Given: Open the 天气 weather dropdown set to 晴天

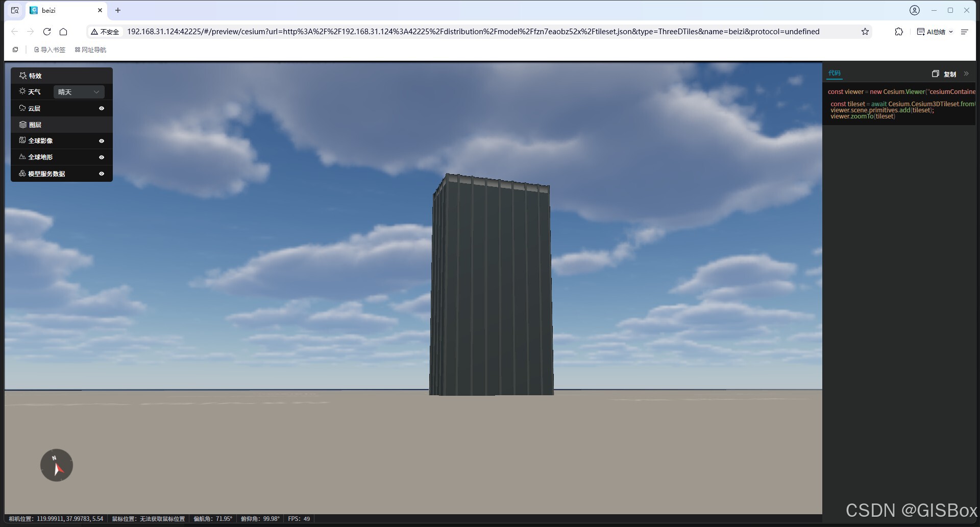Looking at the screenshot, I should tap(79, 92).
